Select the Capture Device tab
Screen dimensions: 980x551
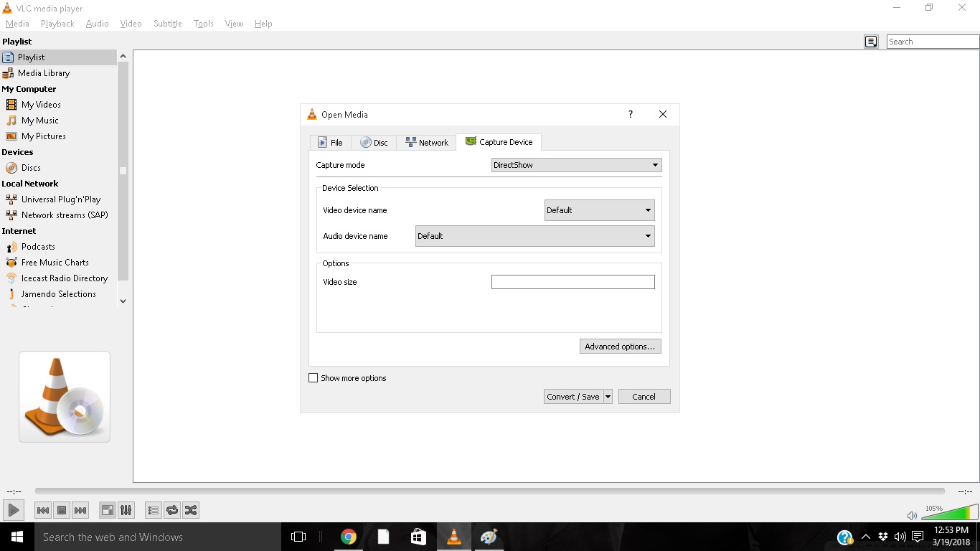(x=499, y=142)
